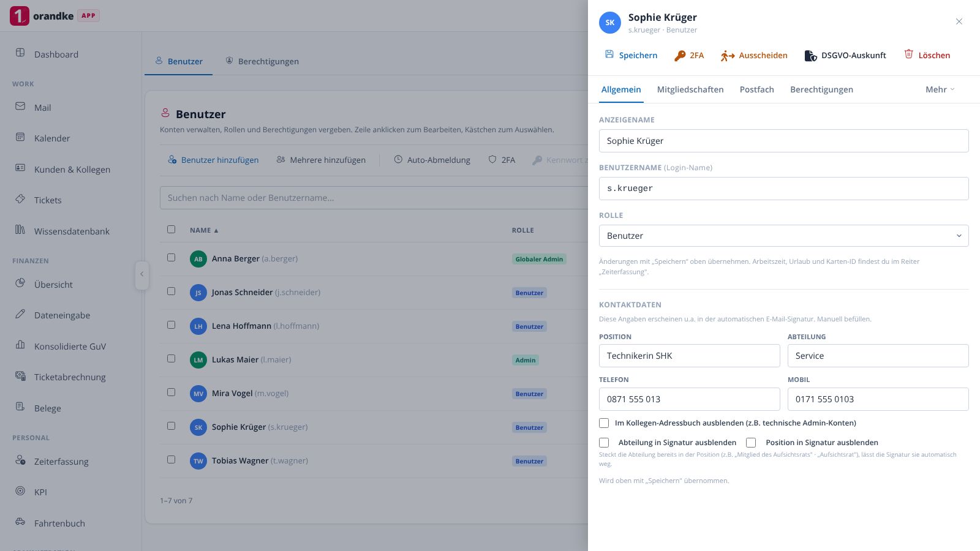Click the Mobil number field

click(x=878, y=399)
